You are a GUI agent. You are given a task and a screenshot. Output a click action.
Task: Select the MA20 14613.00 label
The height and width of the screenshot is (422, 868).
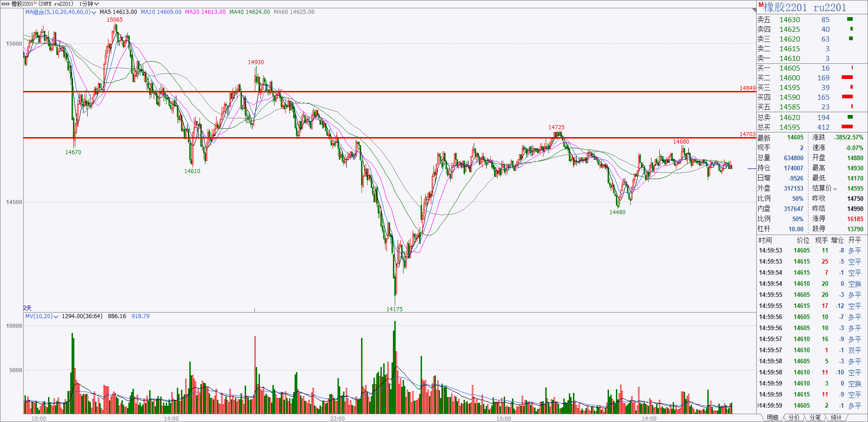[x=205, y=12]
